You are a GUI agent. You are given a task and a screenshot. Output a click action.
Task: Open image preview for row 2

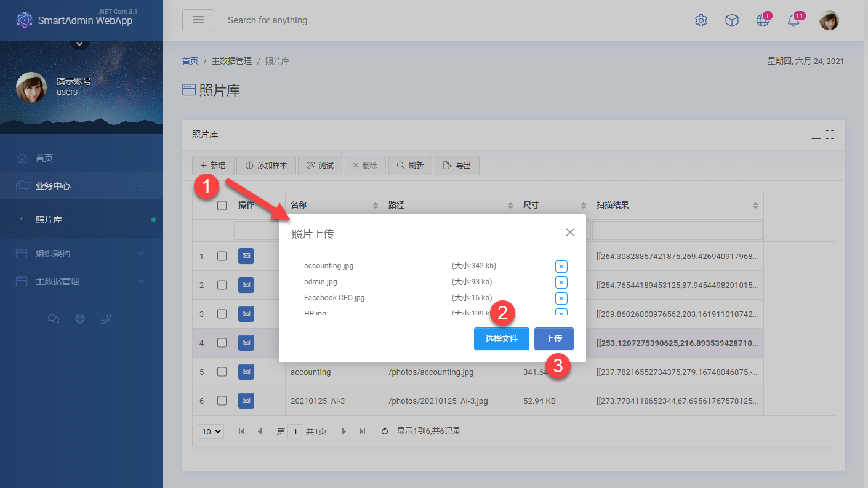coord(246,285)
